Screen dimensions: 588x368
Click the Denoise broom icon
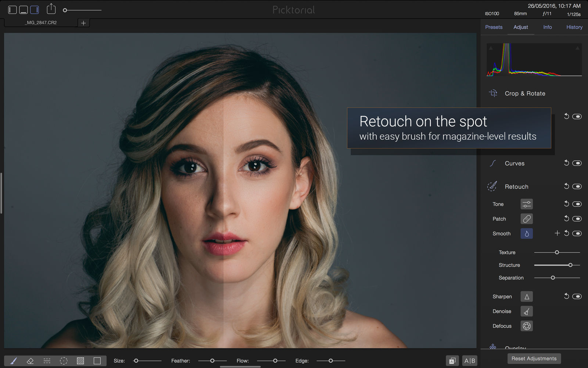click(527, 311)
